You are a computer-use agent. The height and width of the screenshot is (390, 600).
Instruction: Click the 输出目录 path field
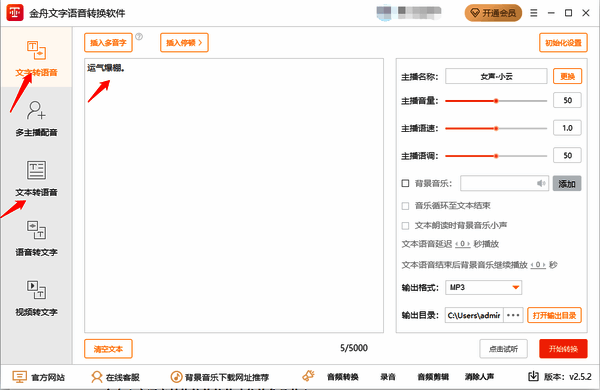point(474,315)
